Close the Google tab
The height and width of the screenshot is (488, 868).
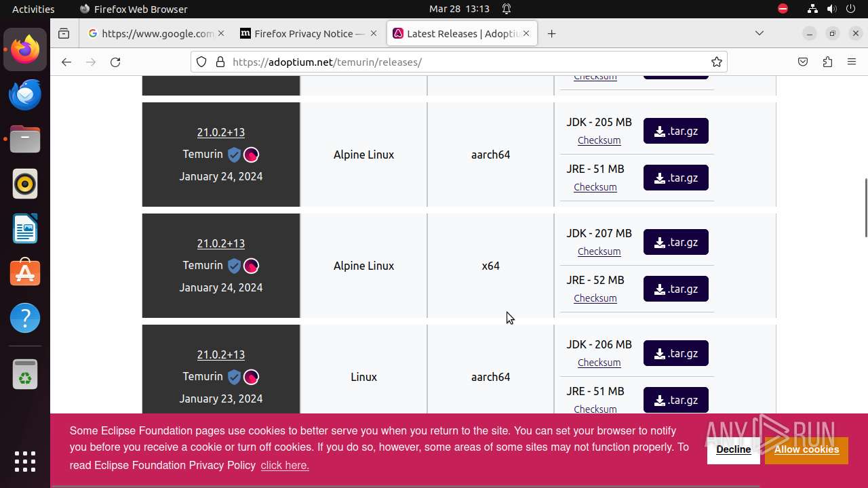coord(221,33)
